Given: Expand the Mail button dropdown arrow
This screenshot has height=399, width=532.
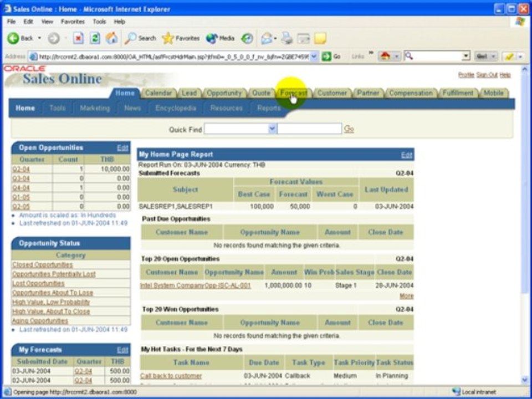Looking at the screenshot, I should tap(275, 38).
